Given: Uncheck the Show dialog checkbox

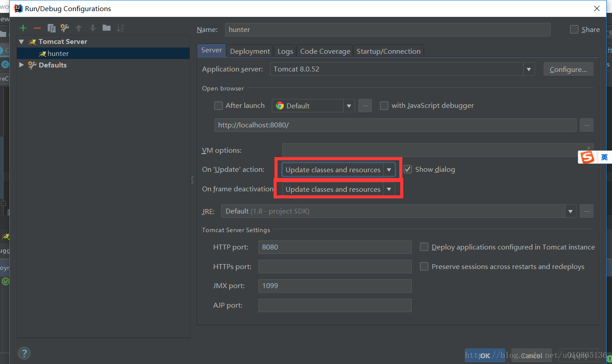Looking at the screenshot, I should click(408, 169).
